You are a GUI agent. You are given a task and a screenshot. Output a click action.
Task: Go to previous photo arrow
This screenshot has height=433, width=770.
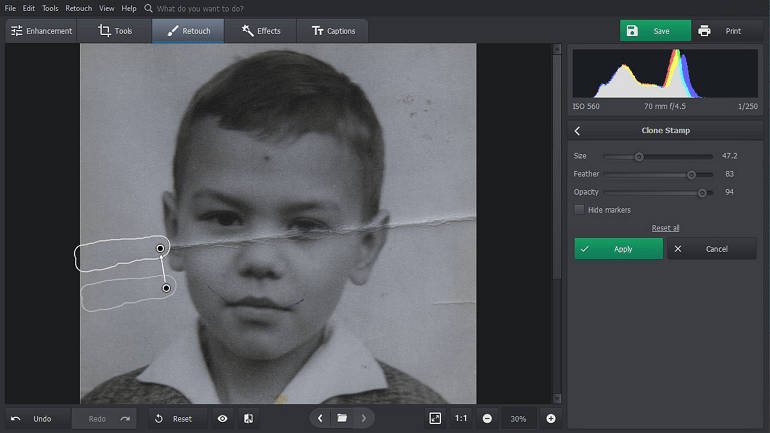tap(320, 418)
